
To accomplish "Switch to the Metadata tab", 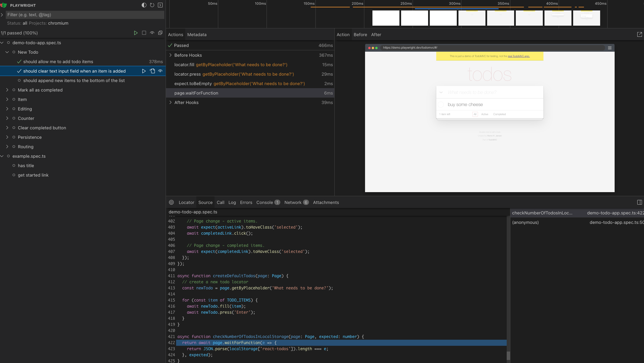I will click(197, 34).
